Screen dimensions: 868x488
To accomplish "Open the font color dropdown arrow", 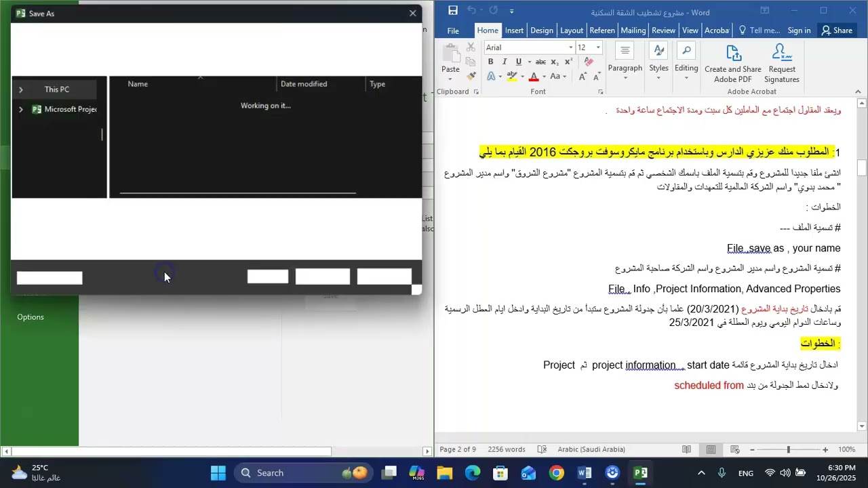I will 543,77.
